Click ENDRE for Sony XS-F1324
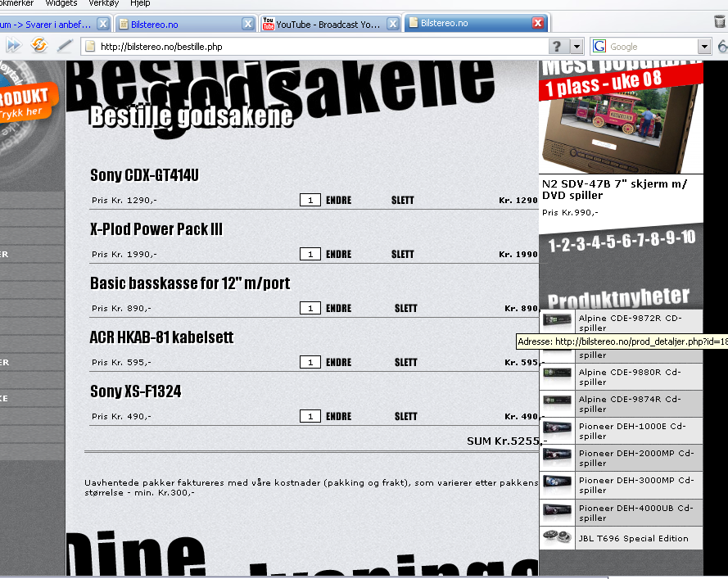 pos(338,417)
